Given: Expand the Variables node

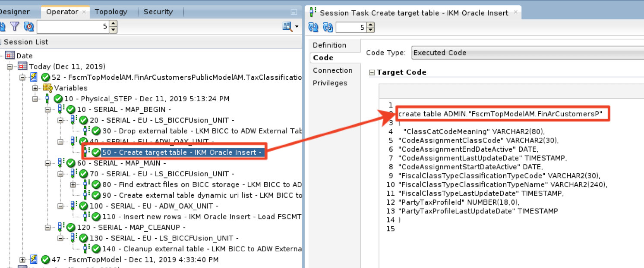Looking at the screenshot, I should [35, 88].
